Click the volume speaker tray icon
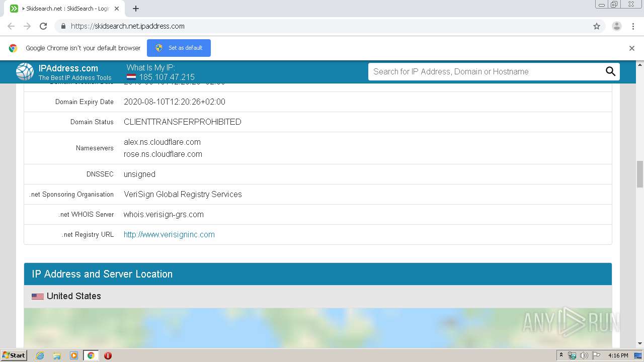 pos(584,355)
